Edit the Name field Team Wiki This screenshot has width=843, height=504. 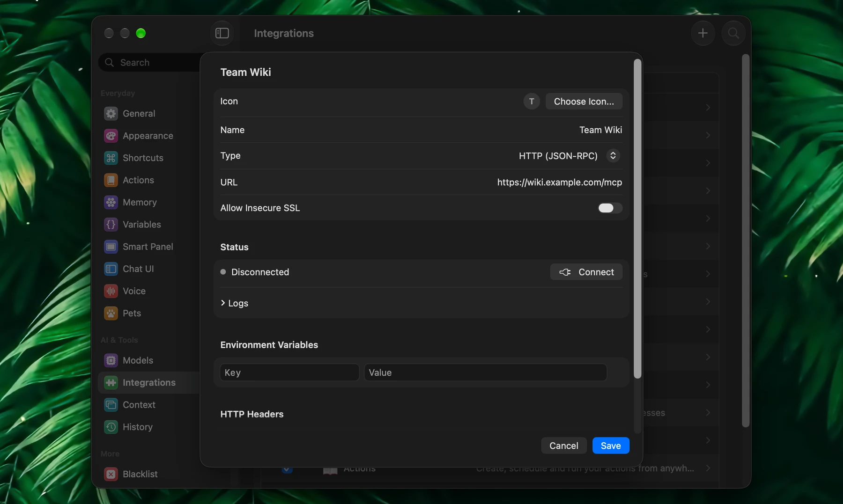point(600,130)
